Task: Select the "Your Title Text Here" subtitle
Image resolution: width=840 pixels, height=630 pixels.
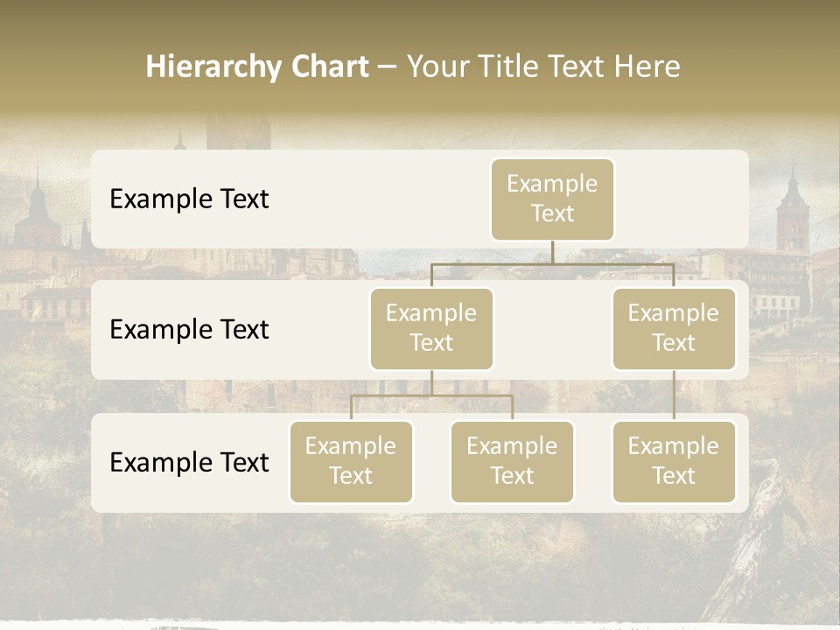Action: 542,66
